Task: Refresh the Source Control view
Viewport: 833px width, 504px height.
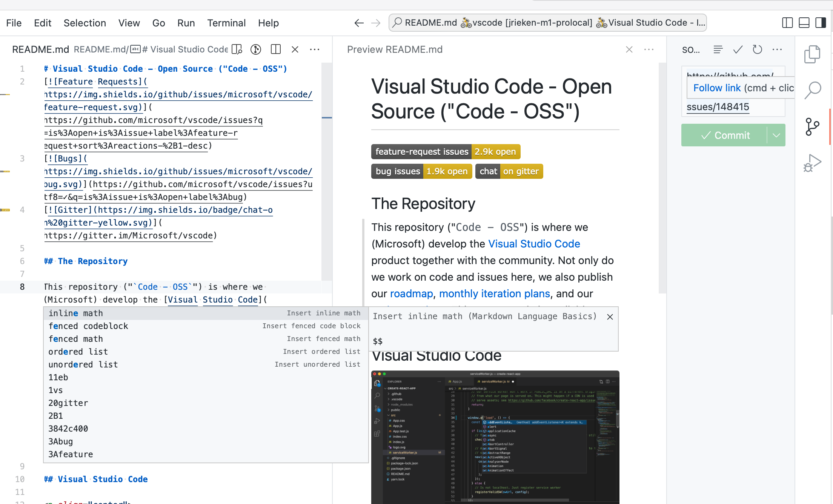Action: pos(757,49)
